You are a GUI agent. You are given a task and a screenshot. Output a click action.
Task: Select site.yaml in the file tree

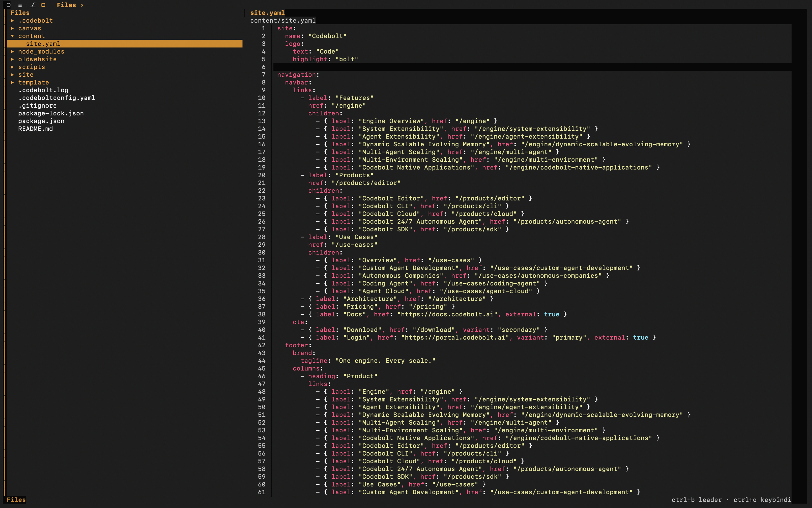(124, 44)
